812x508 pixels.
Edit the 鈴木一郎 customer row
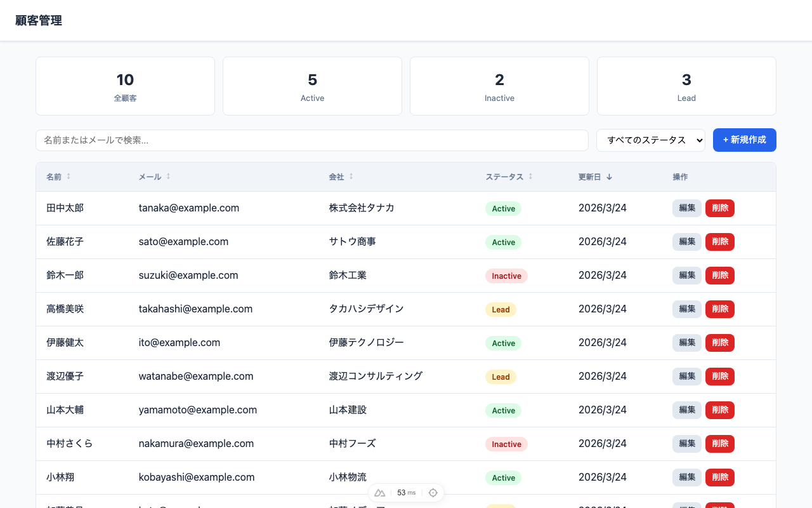pyautogui.click(x=686, y=276)
